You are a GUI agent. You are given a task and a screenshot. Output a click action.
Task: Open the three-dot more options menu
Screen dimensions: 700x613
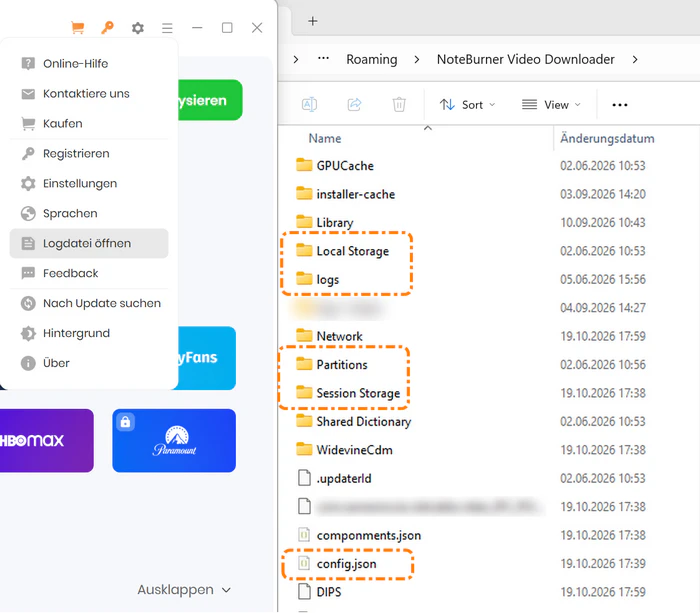tap(620, 105)
